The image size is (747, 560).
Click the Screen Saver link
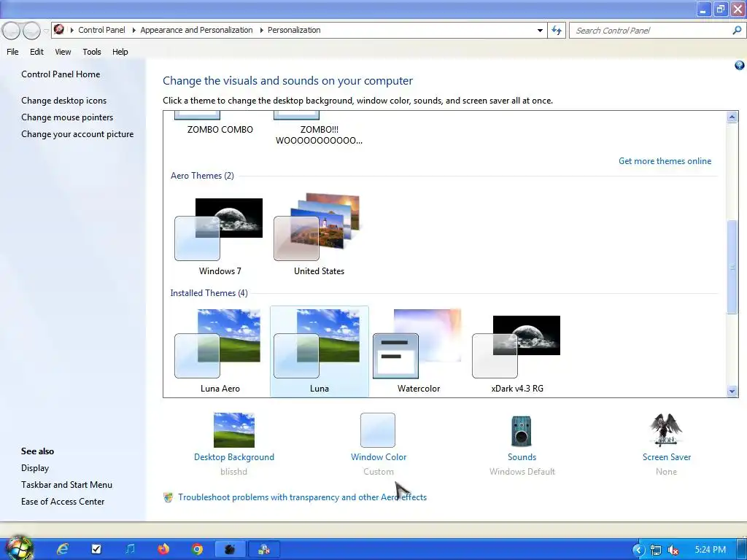[667, 457]
